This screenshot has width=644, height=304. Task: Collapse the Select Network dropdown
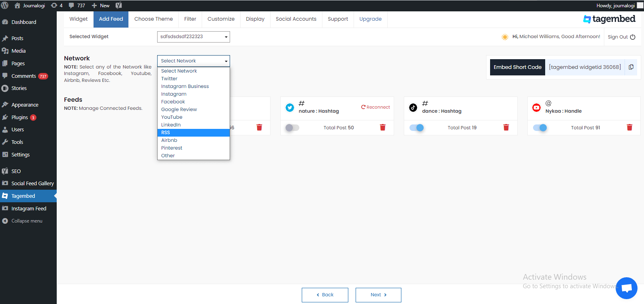coord(194,61)
